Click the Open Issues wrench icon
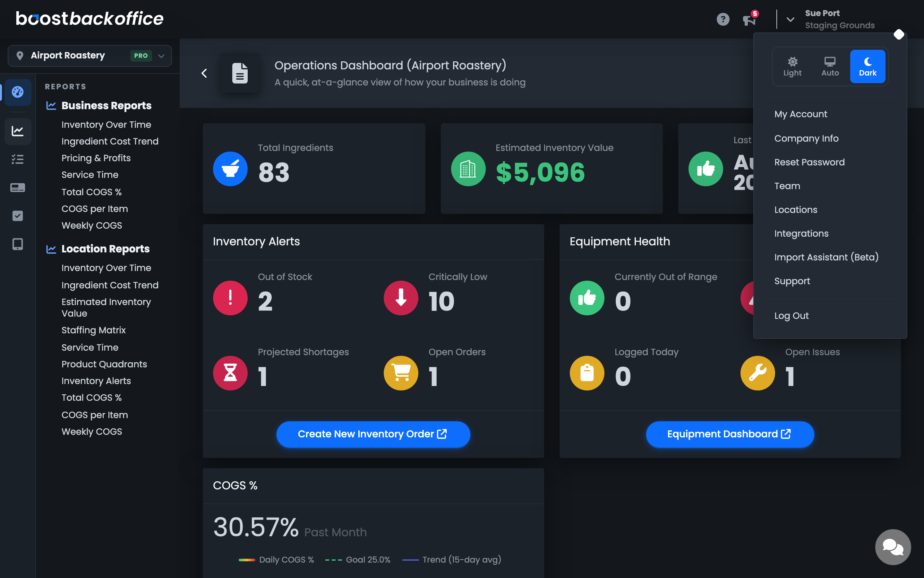The height and width of the screenshot is (578, 924). pos(757,373)
